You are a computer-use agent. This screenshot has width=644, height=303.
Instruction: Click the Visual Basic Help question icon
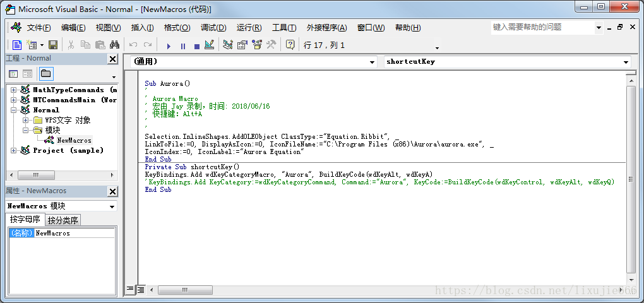[290, 45]
